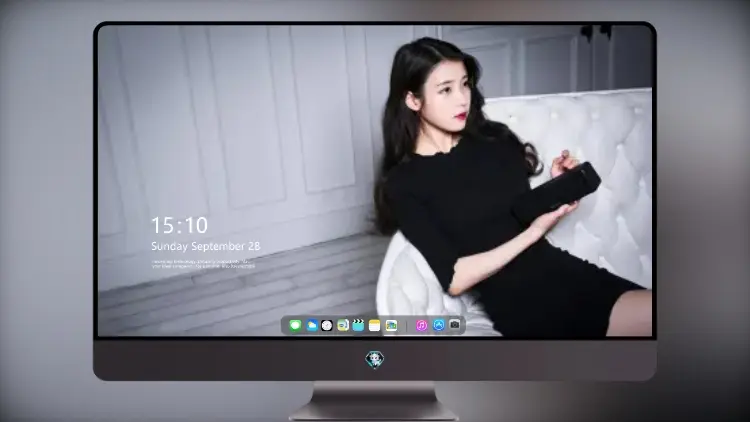
Task: Open the green Messages app in dock
Action: coord(296,326)
